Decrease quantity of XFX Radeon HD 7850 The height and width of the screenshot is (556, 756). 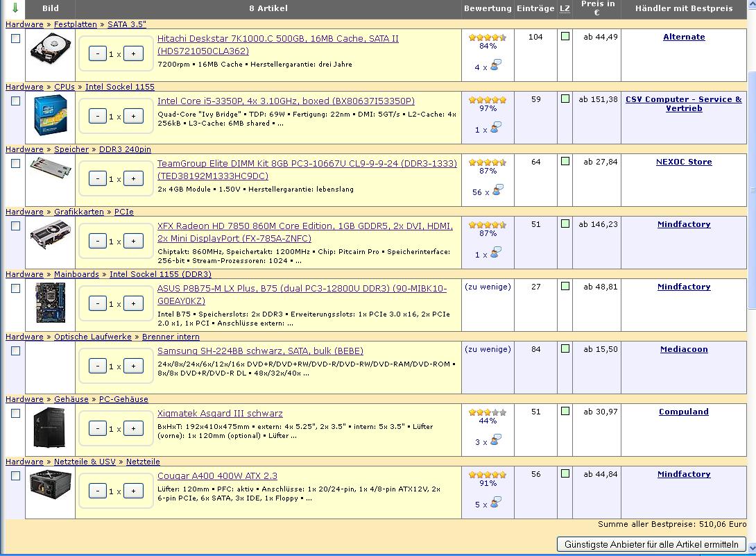pyautogui.click(x=97, y=242)
